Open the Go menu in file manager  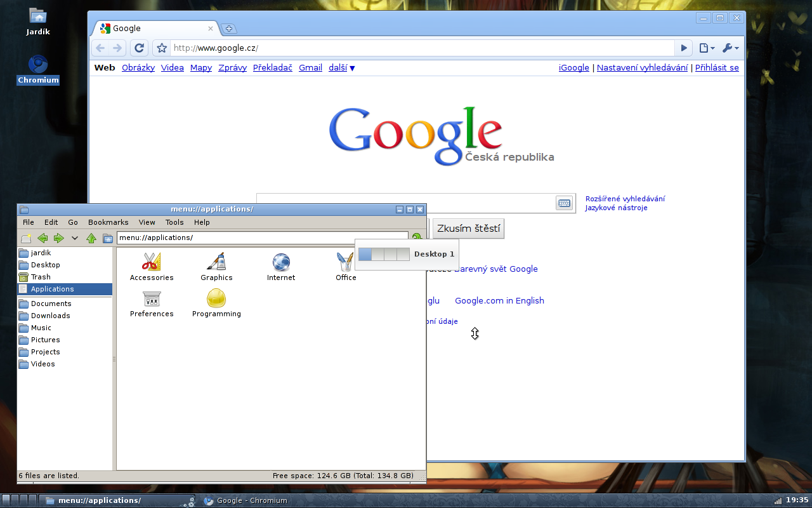pyautogui.click(x=73, y=222)
